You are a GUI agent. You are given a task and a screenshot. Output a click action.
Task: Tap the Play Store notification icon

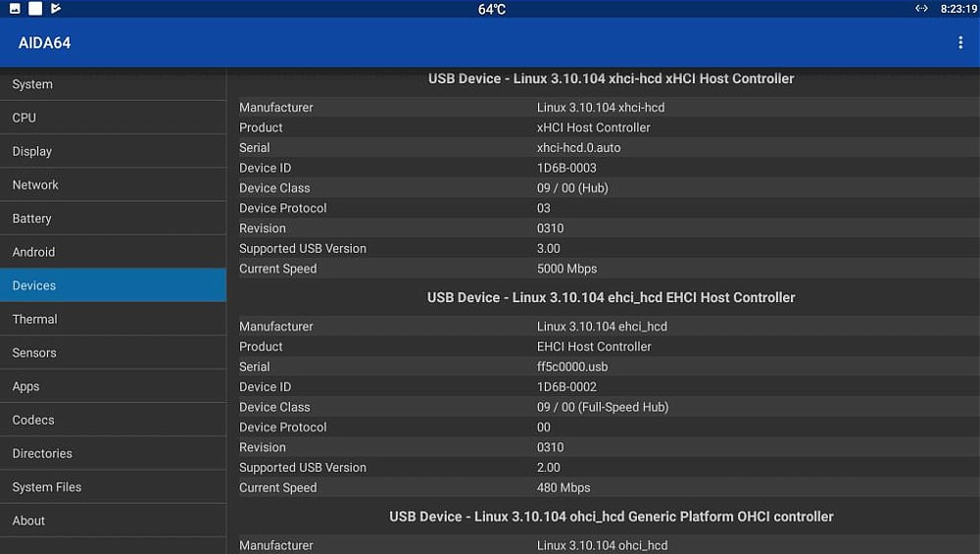pyautogui.click(x=56, y=9)
